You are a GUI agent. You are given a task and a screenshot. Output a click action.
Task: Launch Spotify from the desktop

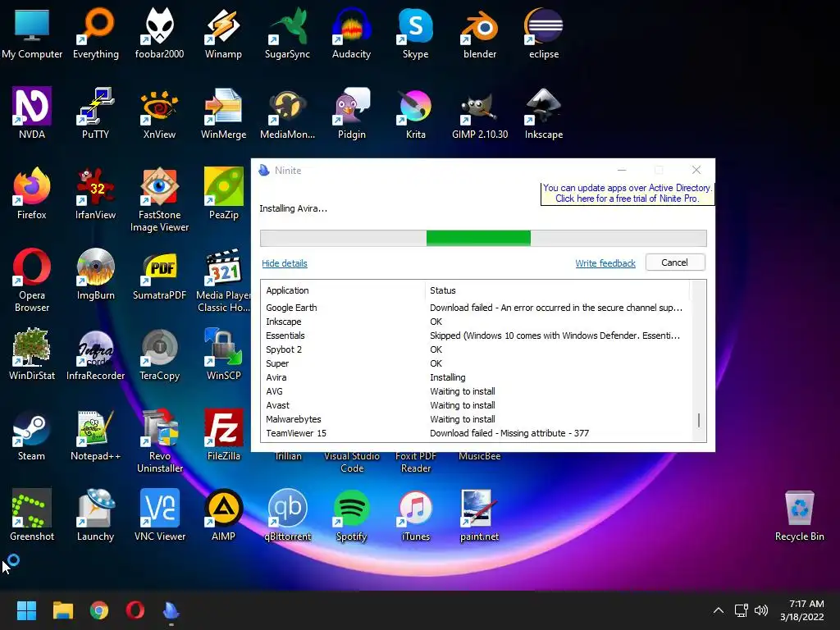pyautogui.click(x=351, y=514)
